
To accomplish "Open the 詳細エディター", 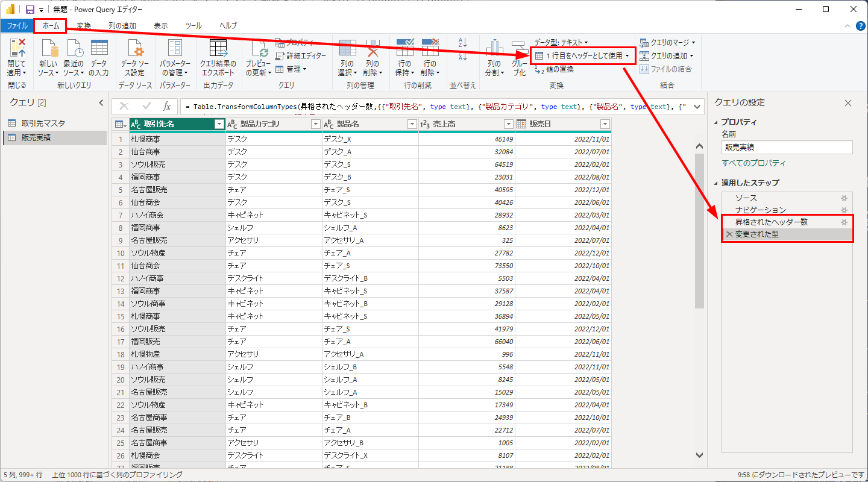I will coord(300,56).
